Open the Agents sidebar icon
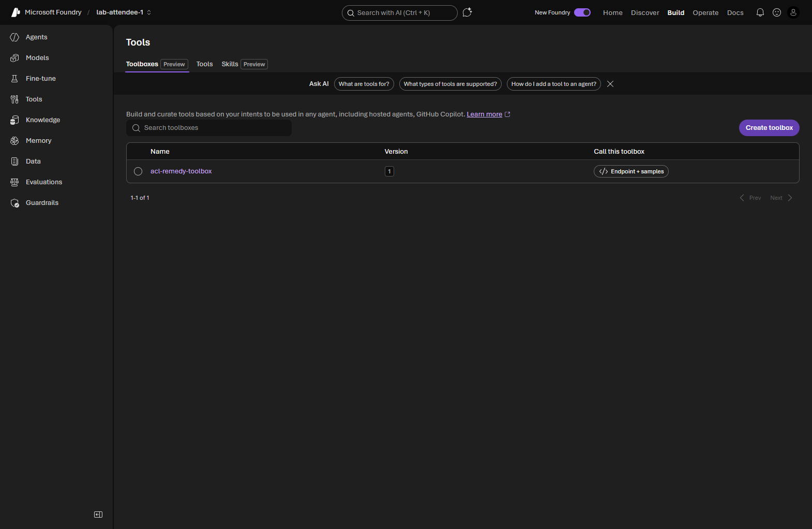The width and height of the screenshot is (812, 529). click(x=14, y=37)
